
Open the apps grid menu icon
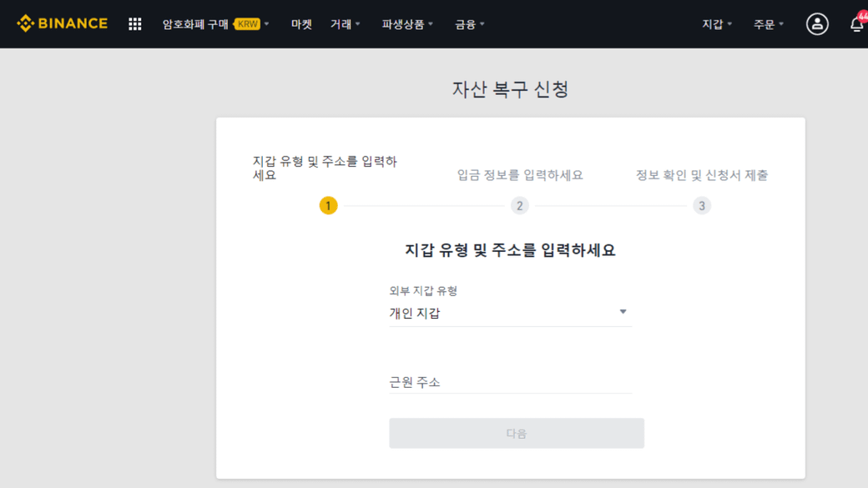click(134, 24)
